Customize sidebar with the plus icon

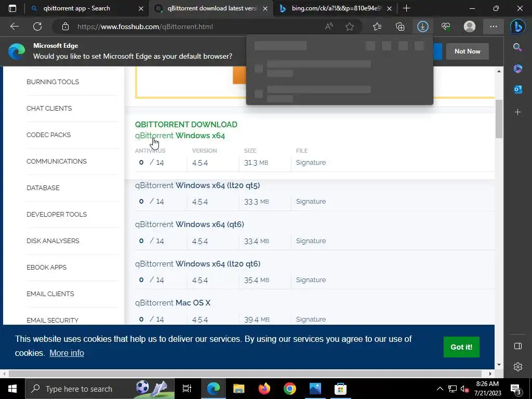click(x=517, y=112)
